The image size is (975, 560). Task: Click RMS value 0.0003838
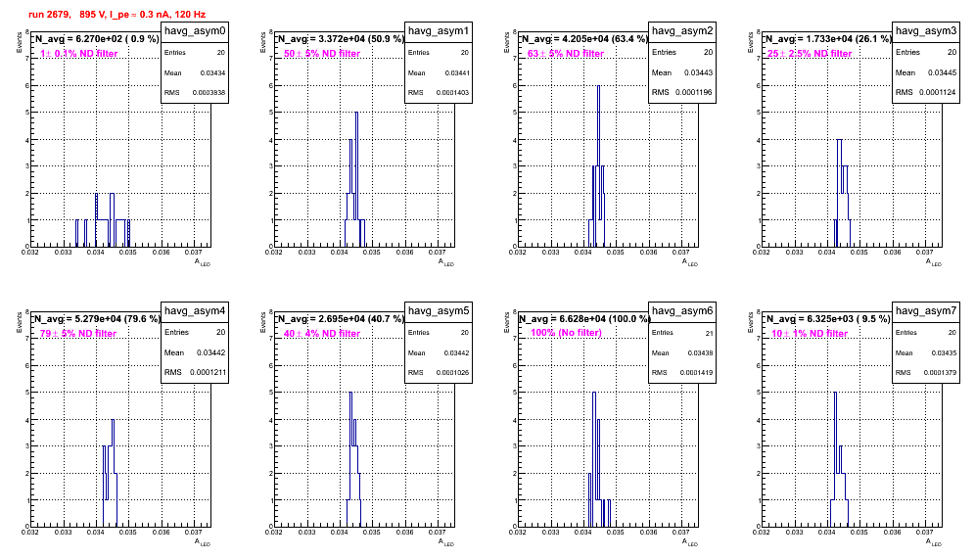point(209,92)
